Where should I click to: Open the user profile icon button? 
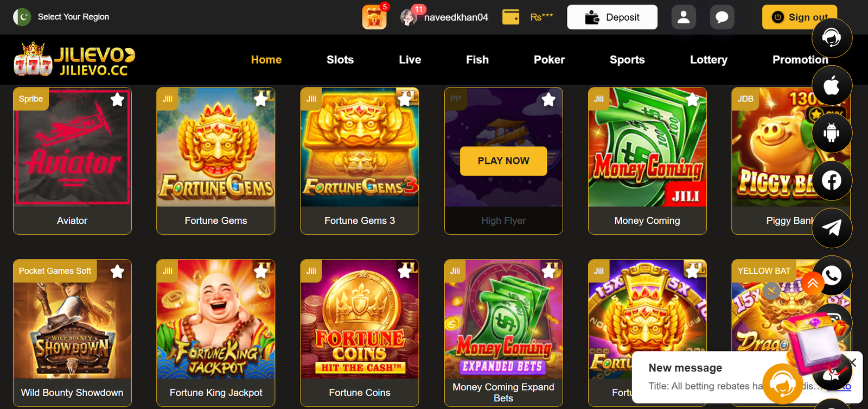click(684, 17)
